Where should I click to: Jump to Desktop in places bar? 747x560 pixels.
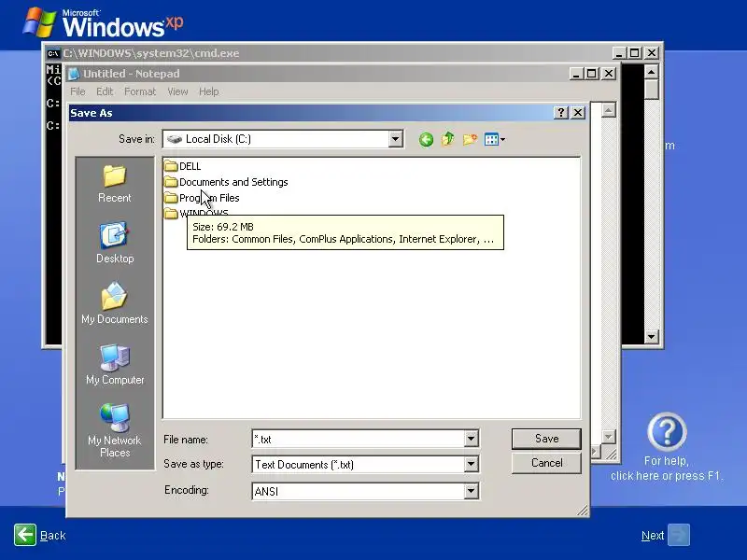(x=114, y=243)
